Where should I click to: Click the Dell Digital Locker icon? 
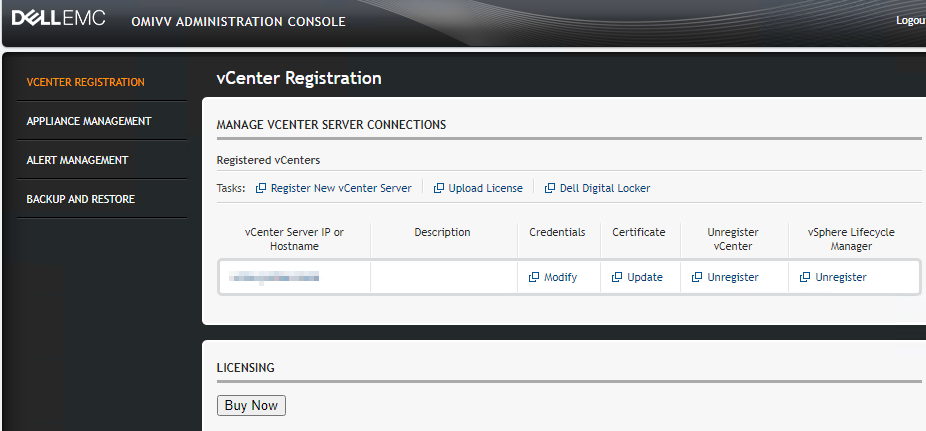click(550, 188)
